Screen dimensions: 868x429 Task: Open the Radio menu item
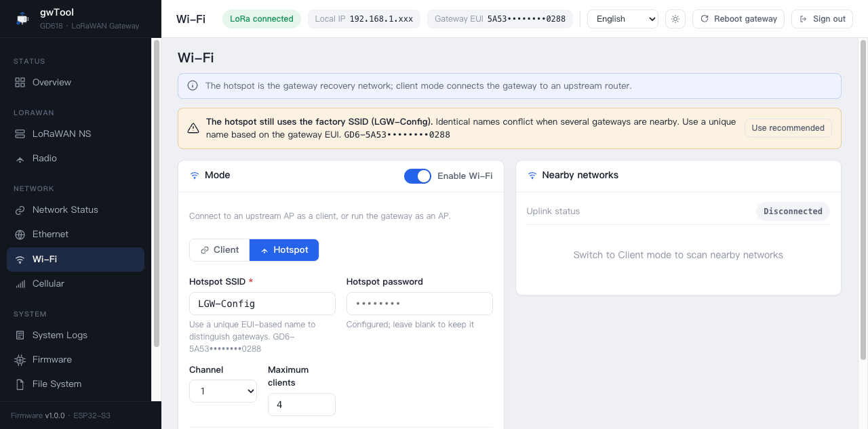coord(75,158)
